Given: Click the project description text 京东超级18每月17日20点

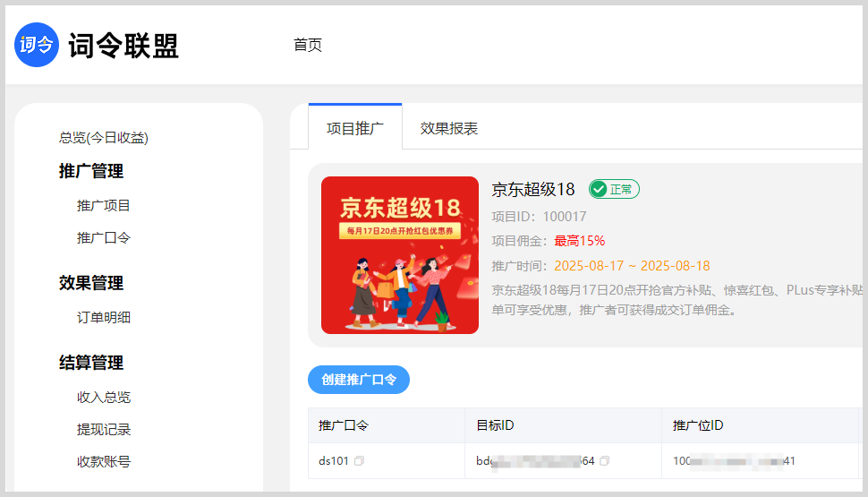Looking at the screenshot, I should click(x=677, y=300).
